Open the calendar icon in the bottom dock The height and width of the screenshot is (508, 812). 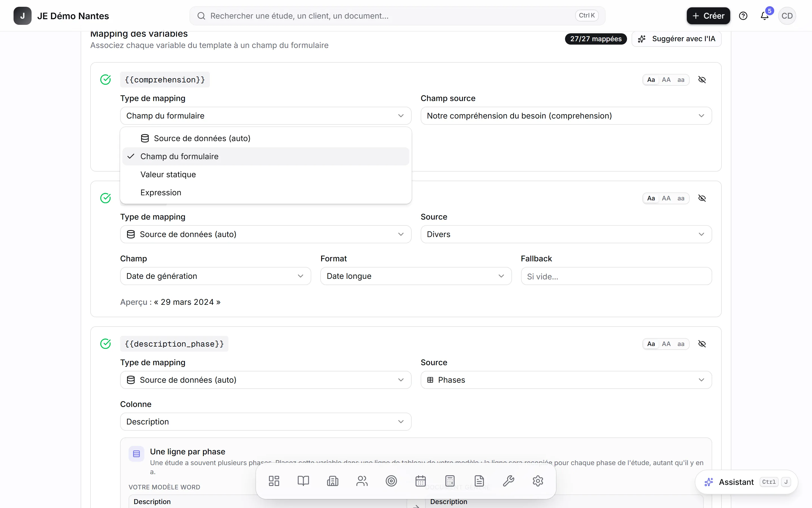(420, 481)
